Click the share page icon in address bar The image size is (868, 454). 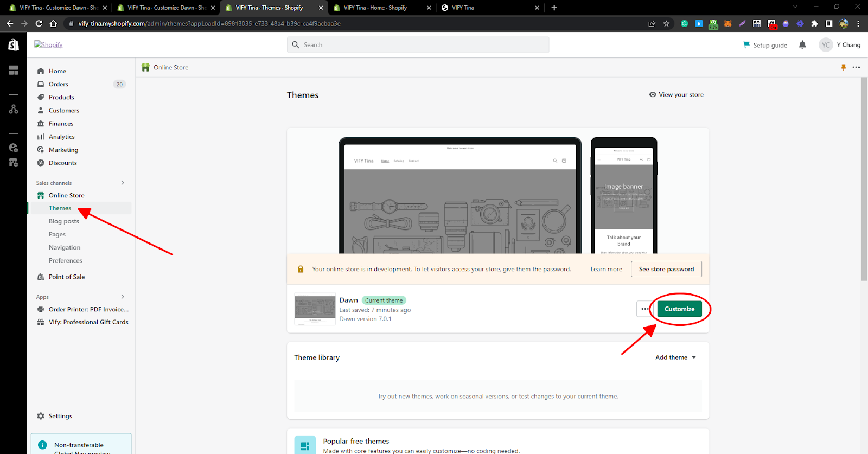[652, 23]
